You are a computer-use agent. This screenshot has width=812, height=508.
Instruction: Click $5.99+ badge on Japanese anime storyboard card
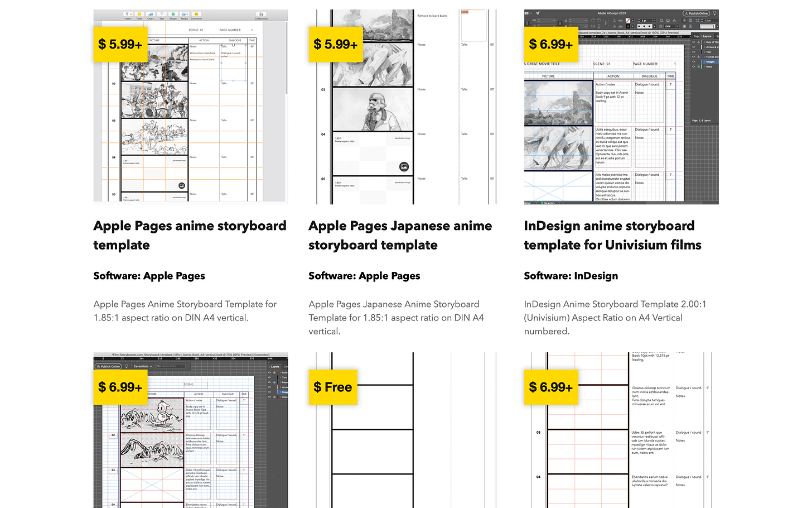(336, 44)
